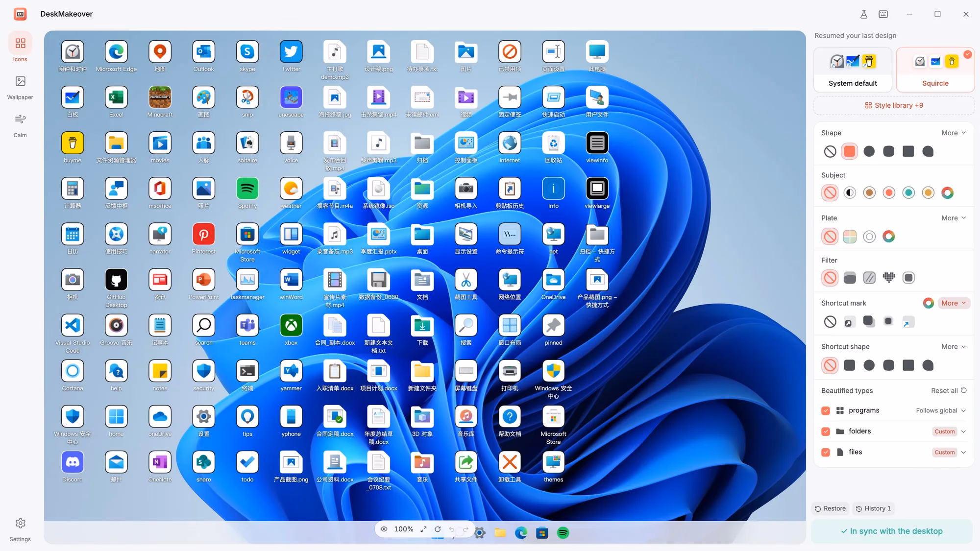
Task: Click the Restore button
Action: [830, 508]
